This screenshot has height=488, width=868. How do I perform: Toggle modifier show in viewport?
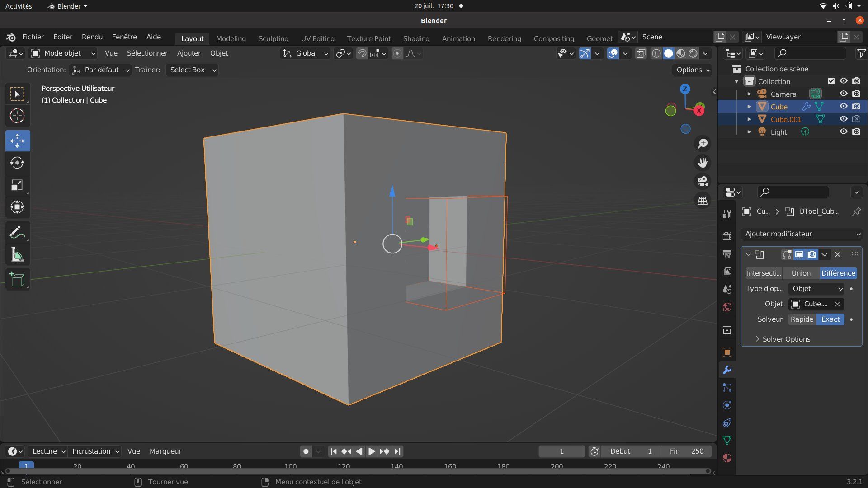pos(799,254)
